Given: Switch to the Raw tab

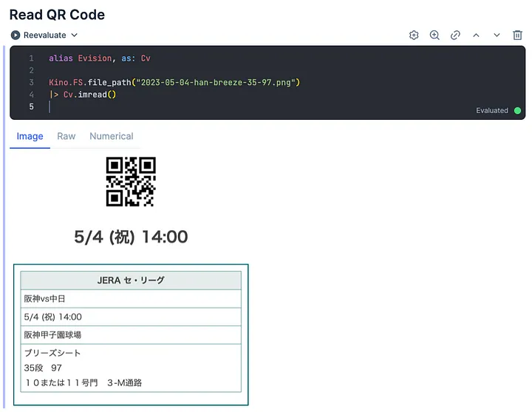Looking at the screenshot, I should (66, 136).
